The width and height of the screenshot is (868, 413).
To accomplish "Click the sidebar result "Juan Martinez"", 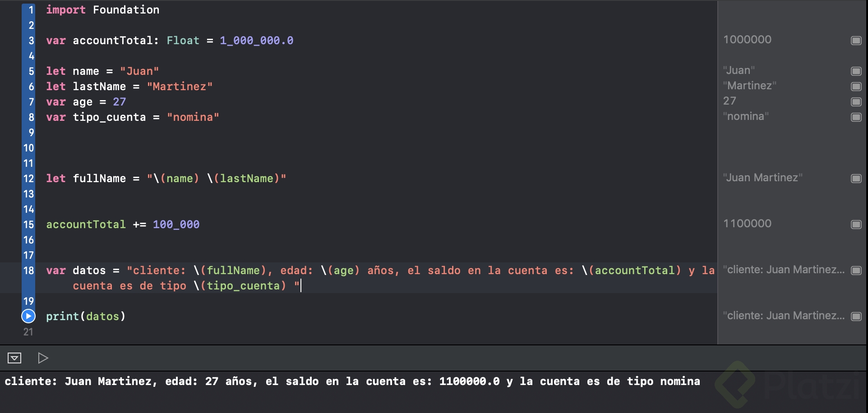I will tap(763, 178).
